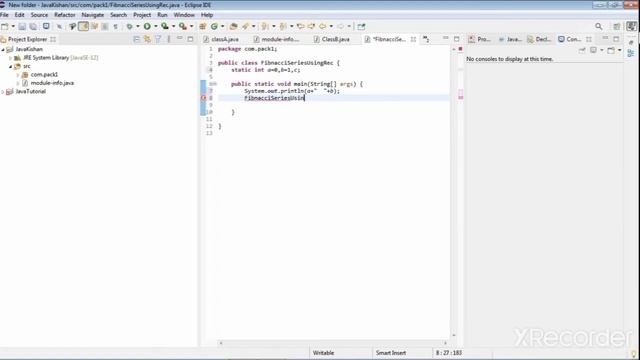Switch to the Javadoc view tab
This screenshot has width=640, height=360.
pos(510,39)
